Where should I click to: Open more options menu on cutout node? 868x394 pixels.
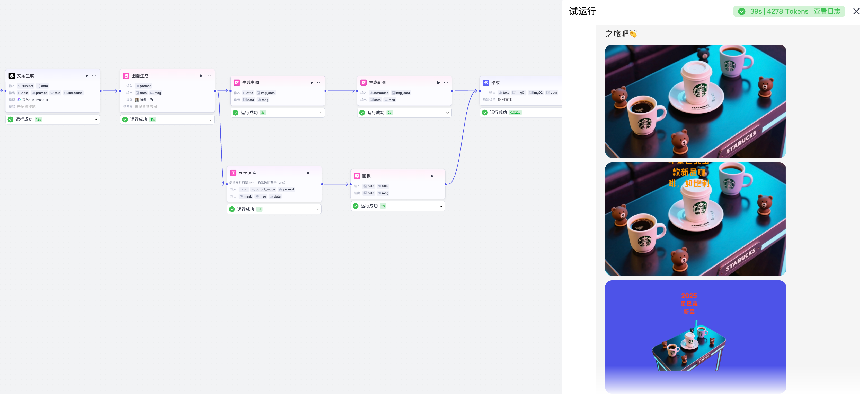tap(316, 173)
